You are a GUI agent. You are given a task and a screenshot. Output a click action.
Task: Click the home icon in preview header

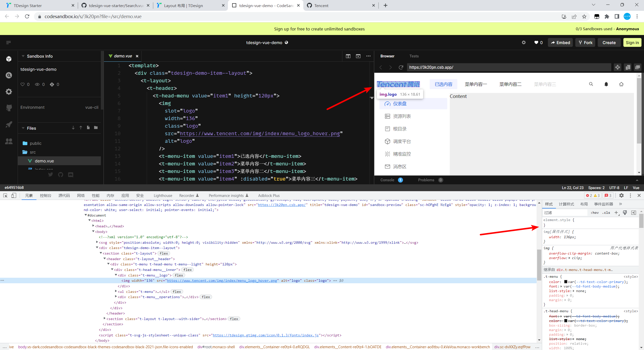621,84
